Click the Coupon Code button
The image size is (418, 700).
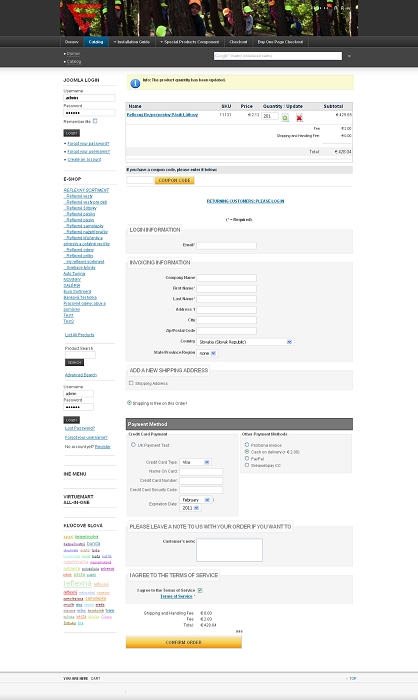tap(175, 180)
